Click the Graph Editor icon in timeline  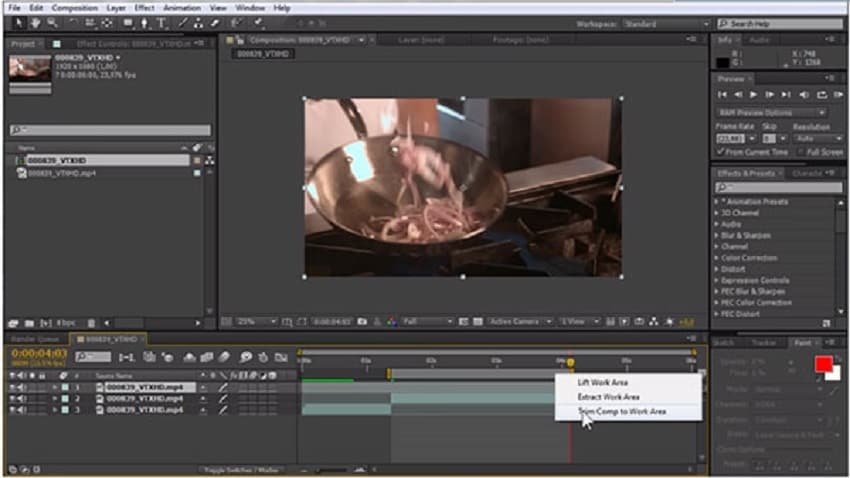pos(281,357)
